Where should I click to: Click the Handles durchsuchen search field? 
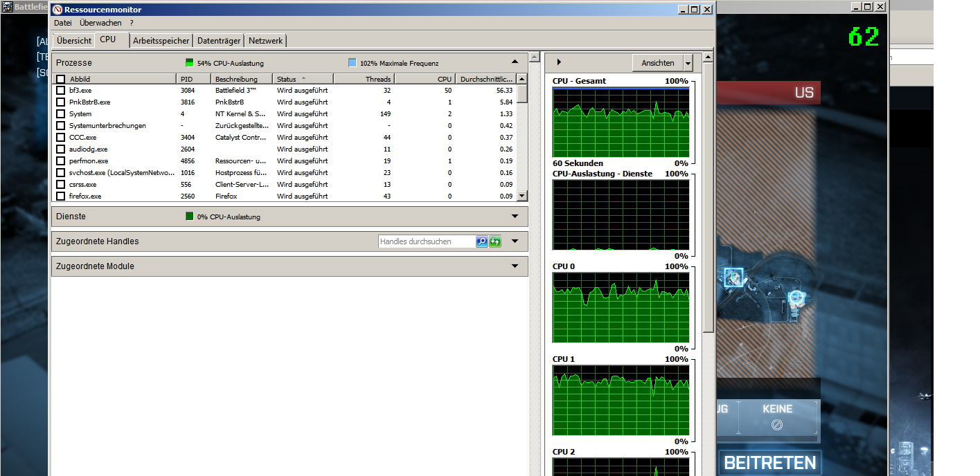pyautogui.click(x=427, y=241)
